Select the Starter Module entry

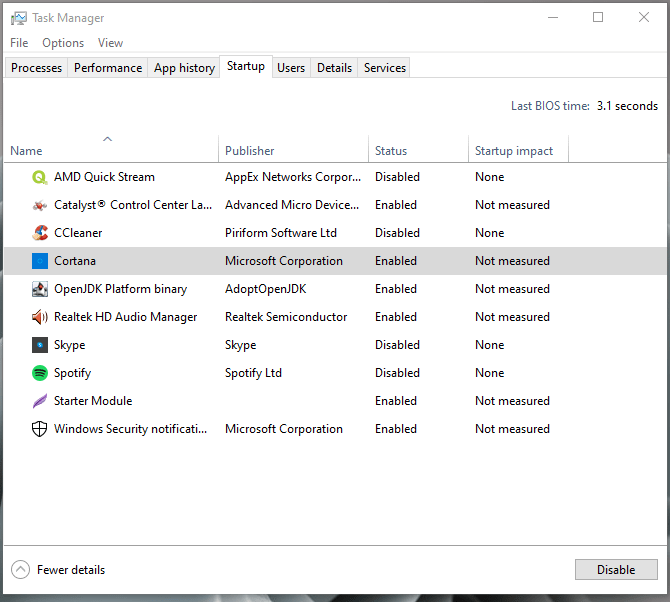pos(93,401)
